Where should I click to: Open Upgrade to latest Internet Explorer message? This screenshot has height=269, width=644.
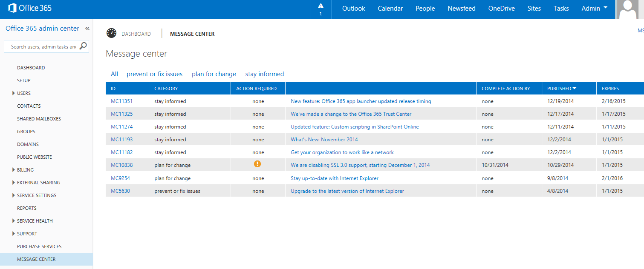347,191
